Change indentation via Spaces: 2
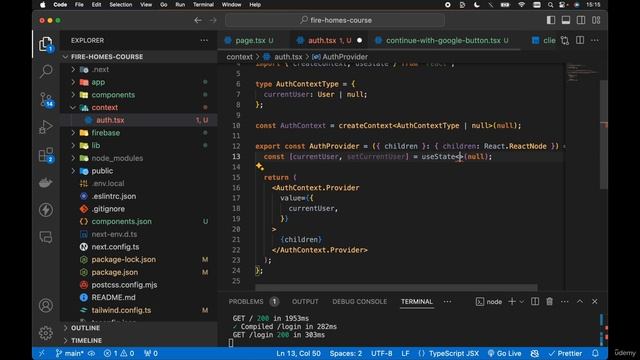This screenshot has width=640, height=360. point(346,353)
